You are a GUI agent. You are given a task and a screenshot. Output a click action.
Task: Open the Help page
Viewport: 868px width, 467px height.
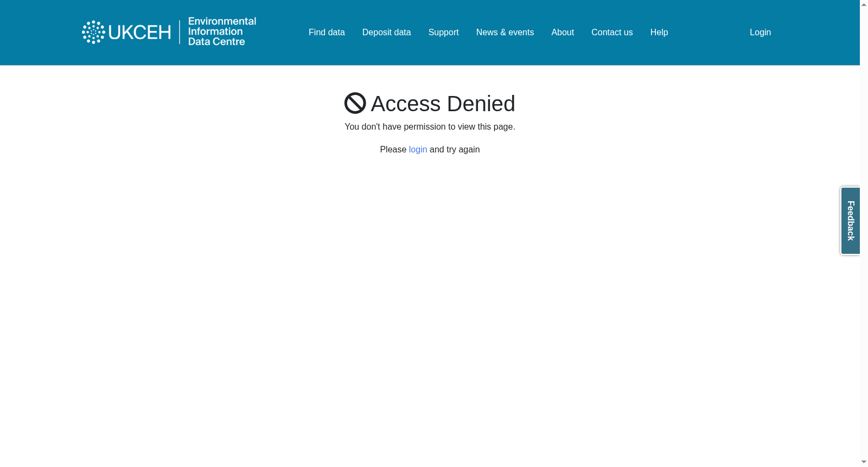pos(659,33)
